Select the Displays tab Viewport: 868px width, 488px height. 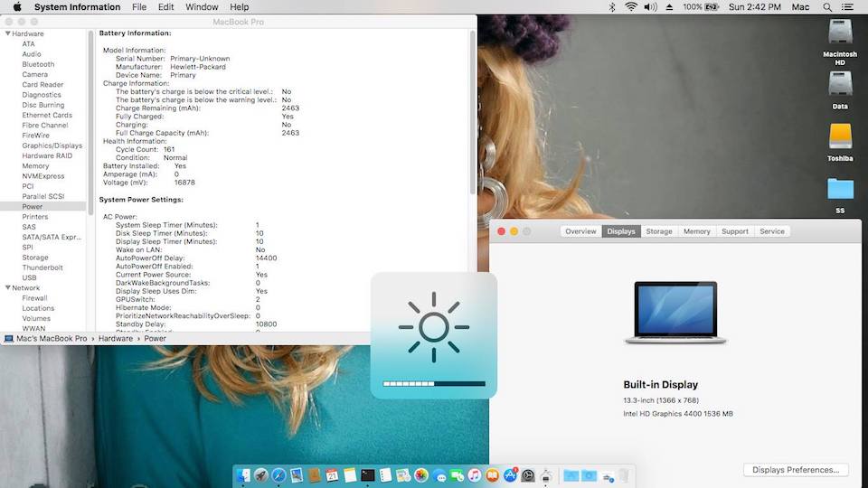coord(621,231)
